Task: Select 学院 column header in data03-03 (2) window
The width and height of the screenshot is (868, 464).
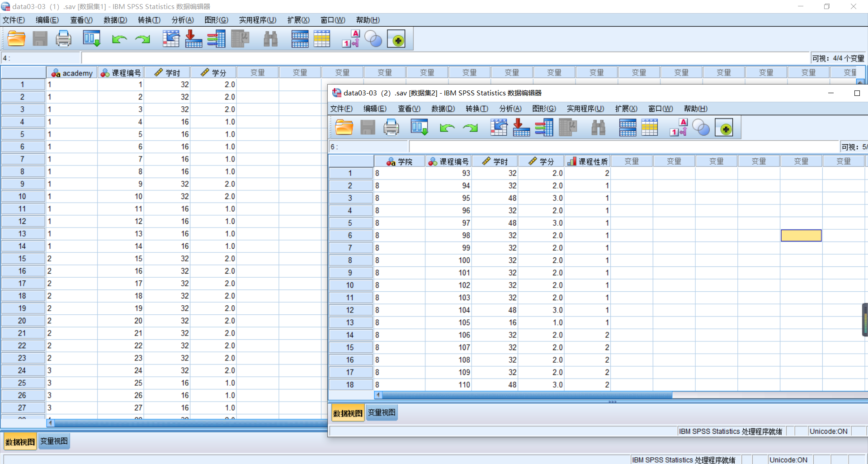Action: click(400, 161)
